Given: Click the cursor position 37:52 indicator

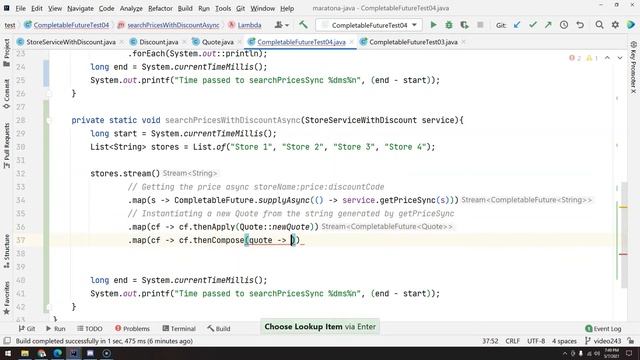Looking at the screenshot, I should 490,341.
